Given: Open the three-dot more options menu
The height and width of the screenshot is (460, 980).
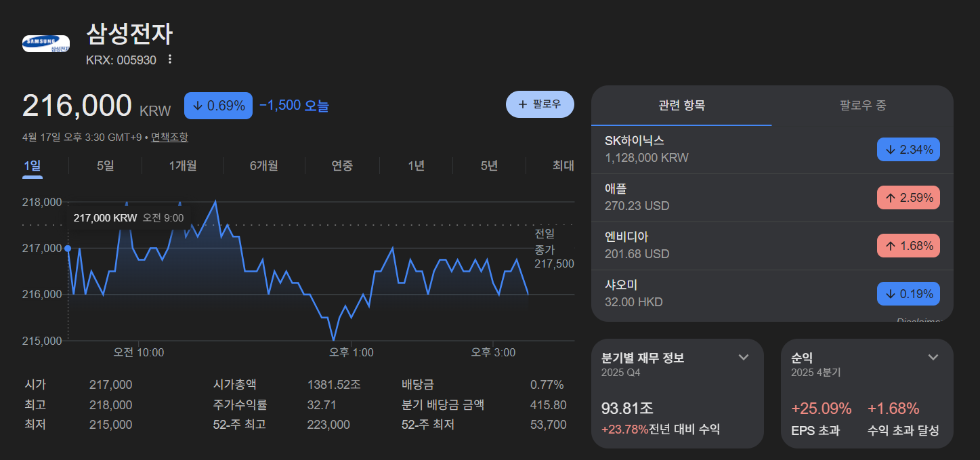Looking at the screenshot, I should [x=170, y=60].
